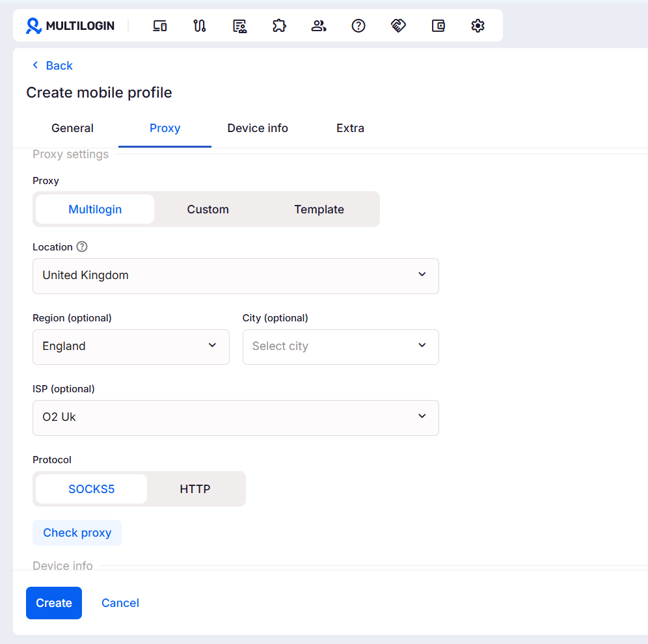Click the Region (optional) label
This screenshot has height=644, width=648.
tap(72, 317)
